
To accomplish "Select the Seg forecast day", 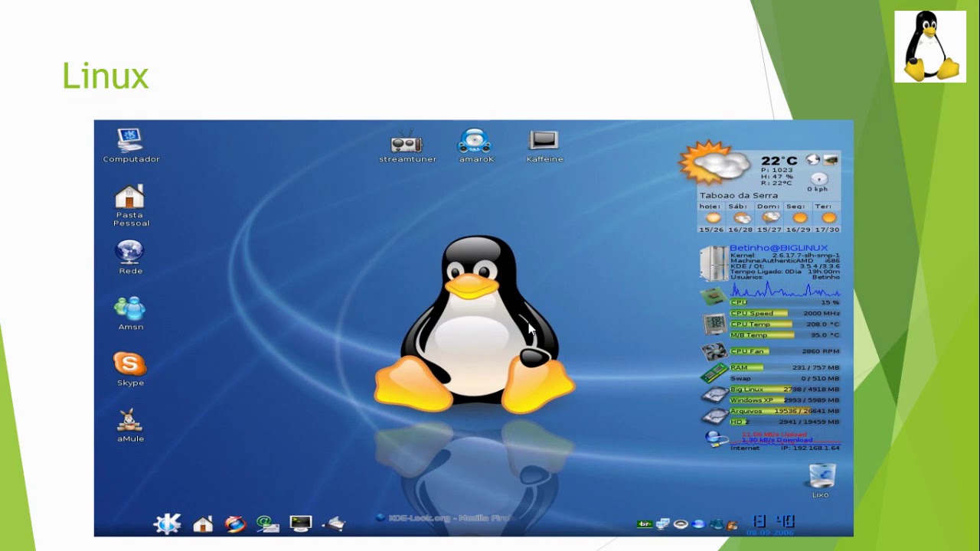I will [x=798, y=218].
